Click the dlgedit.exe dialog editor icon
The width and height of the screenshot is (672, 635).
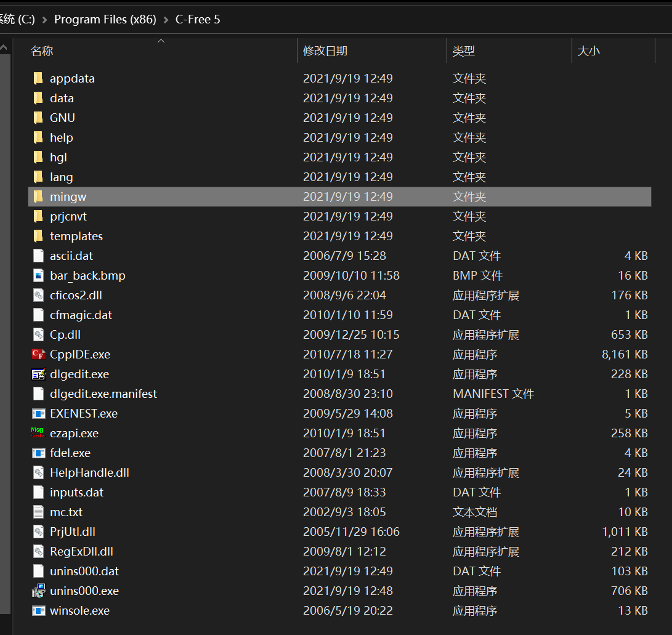39,374
